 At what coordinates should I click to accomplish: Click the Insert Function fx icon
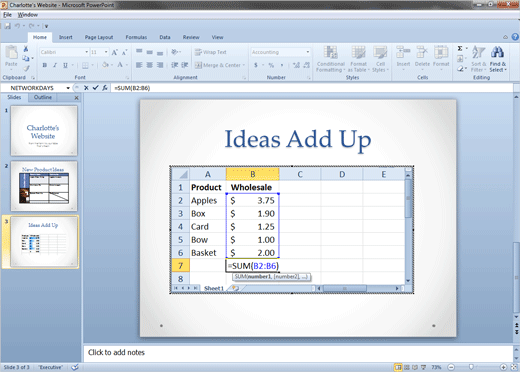[105, 88]
